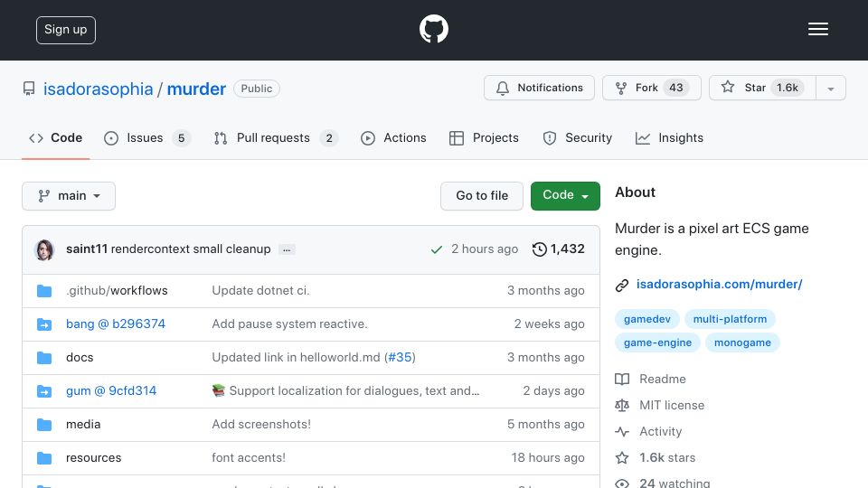Click the star icon beside 1.6k stars
The width and height of the screenshot is (868, 488).
[x=622, y=457]
